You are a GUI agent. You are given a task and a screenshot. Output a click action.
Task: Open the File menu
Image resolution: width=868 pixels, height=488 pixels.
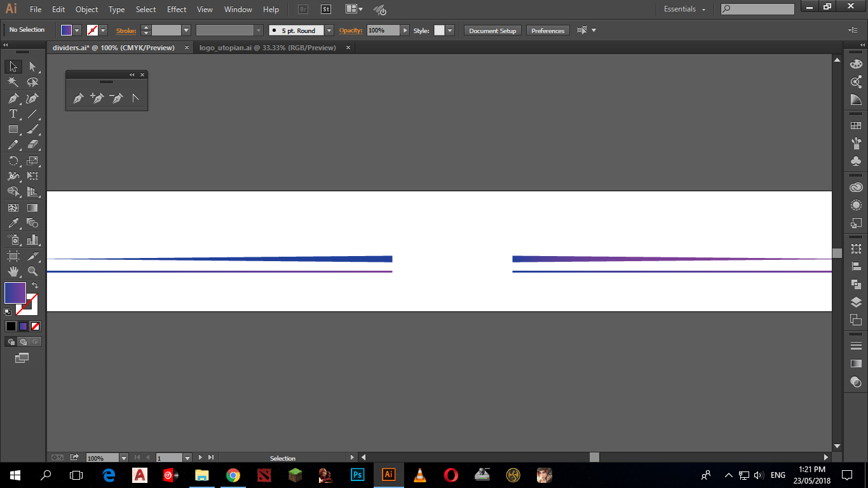(x=36, y=10)
